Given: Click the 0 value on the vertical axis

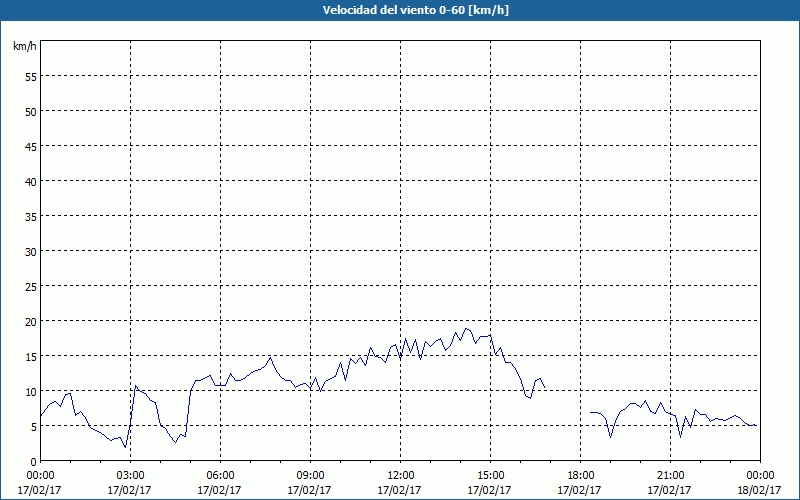Looking at the screenshot, I should pyautogui.click(x=34, y=462).
